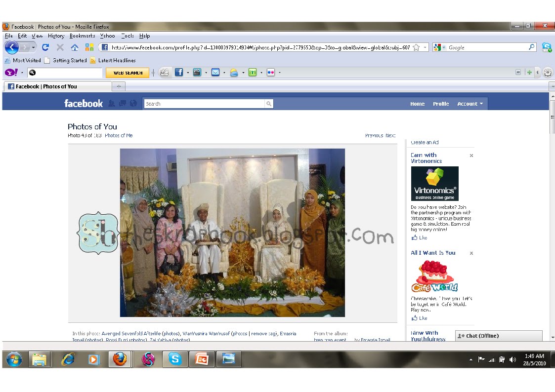Reload the page with the refresh icon
The height and width of the screenshot is (392, 555).
coord(45,47)
